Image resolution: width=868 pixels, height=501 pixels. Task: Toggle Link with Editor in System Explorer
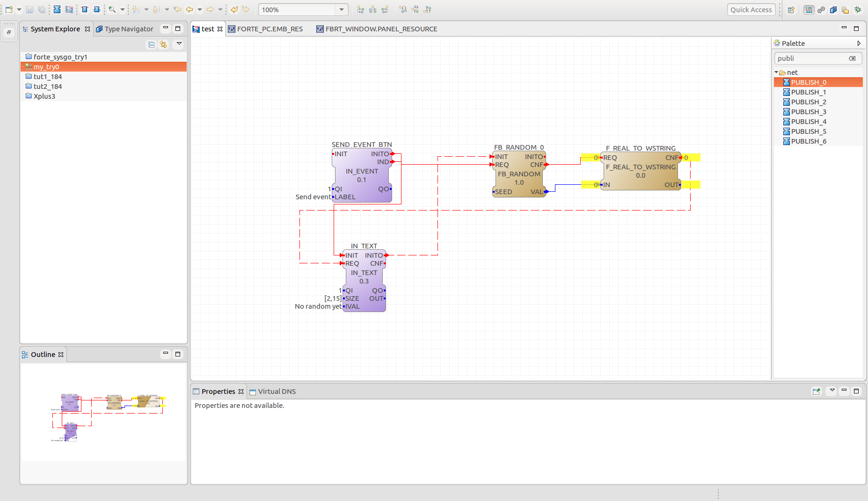[x=163, y=44]
